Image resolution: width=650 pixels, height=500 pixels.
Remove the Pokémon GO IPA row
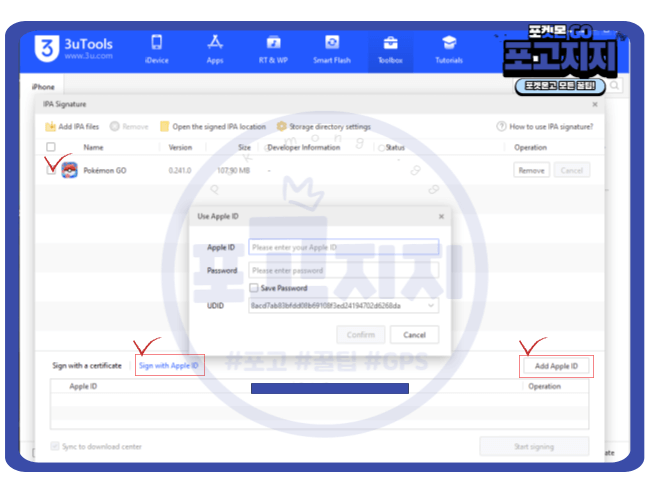[x=531, y=170]
